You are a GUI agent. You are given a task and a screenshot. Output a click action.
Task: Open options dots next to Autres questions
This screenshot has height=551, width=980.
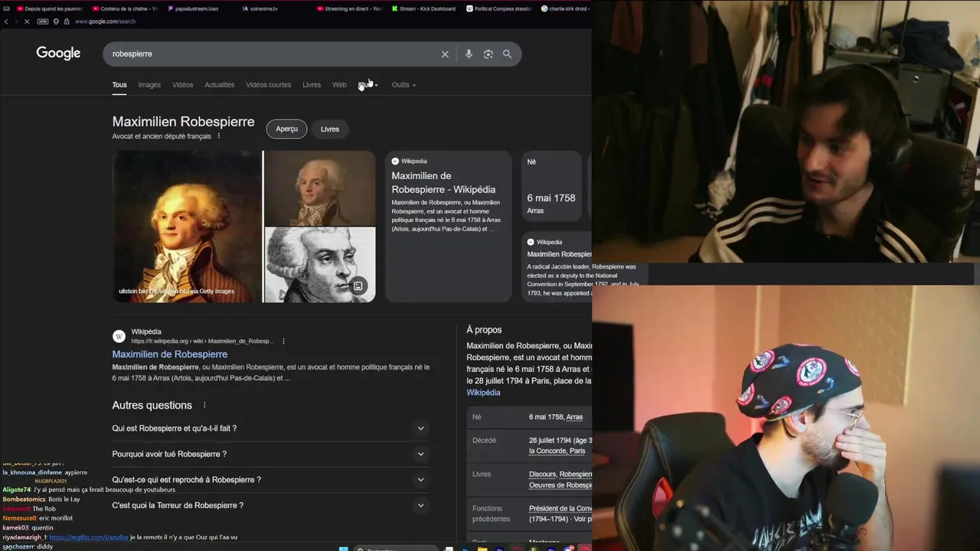[204, 406]
